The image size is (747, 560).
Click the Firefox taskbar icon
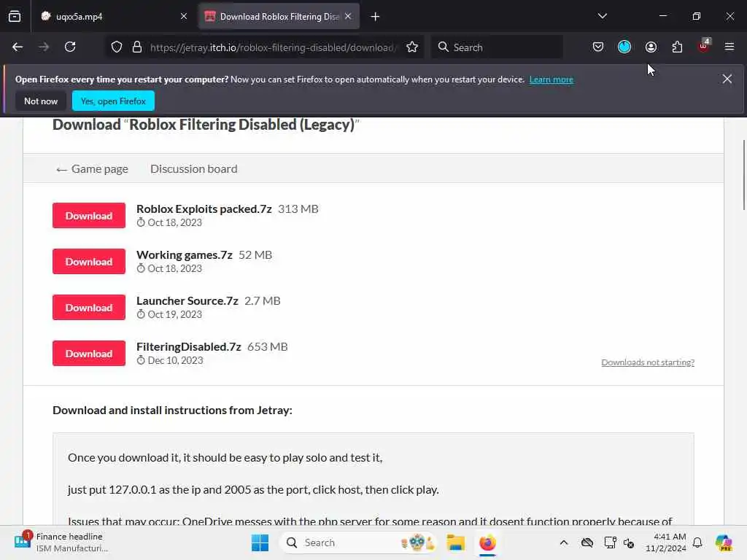coord(487,542)
